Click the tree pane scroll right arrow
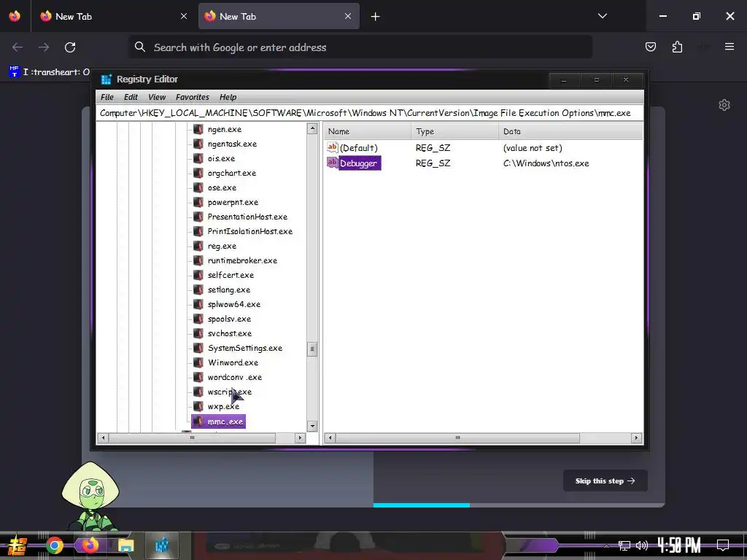This screenshot has height=560, width=747. point(300,437)
